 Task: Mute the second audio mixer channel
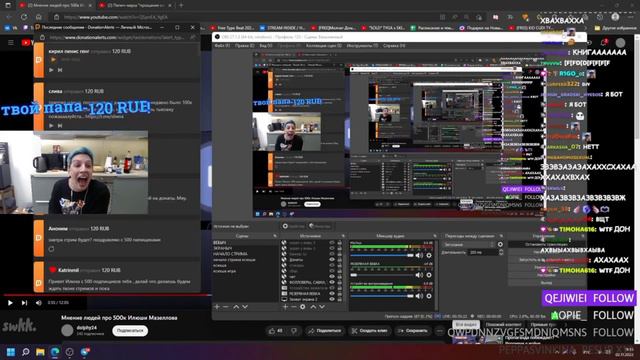coord(419,275)
